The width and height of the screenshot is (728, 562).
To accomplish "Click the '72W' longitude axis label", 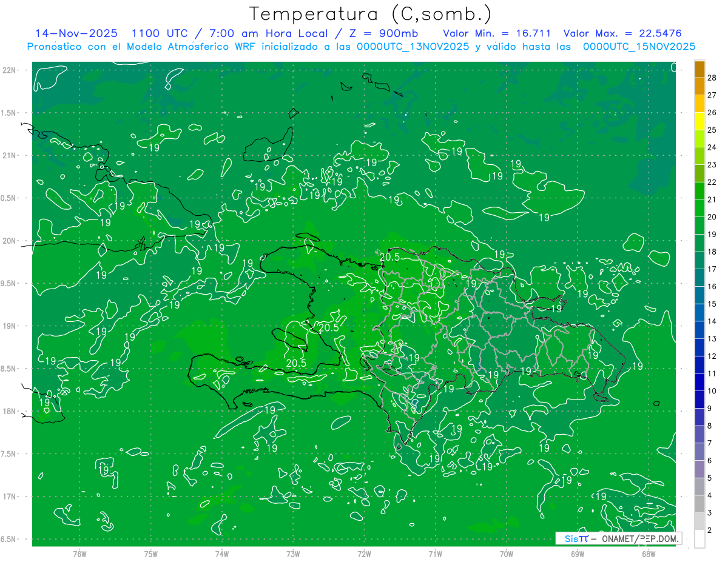I will point(364,554).
